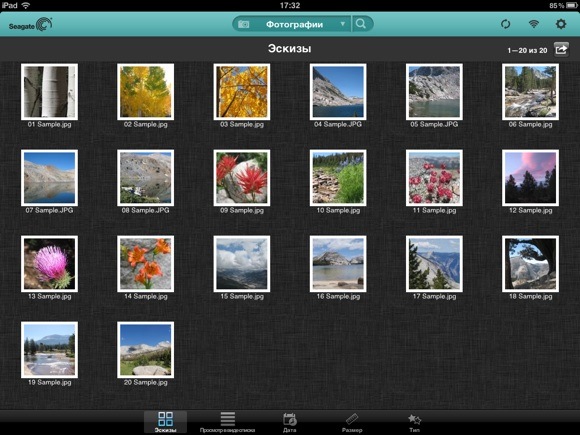580x435 pixels.
Task: Open thumbnail 14 Sample.jpg orange flowers
Action: [x=146, y=264]
